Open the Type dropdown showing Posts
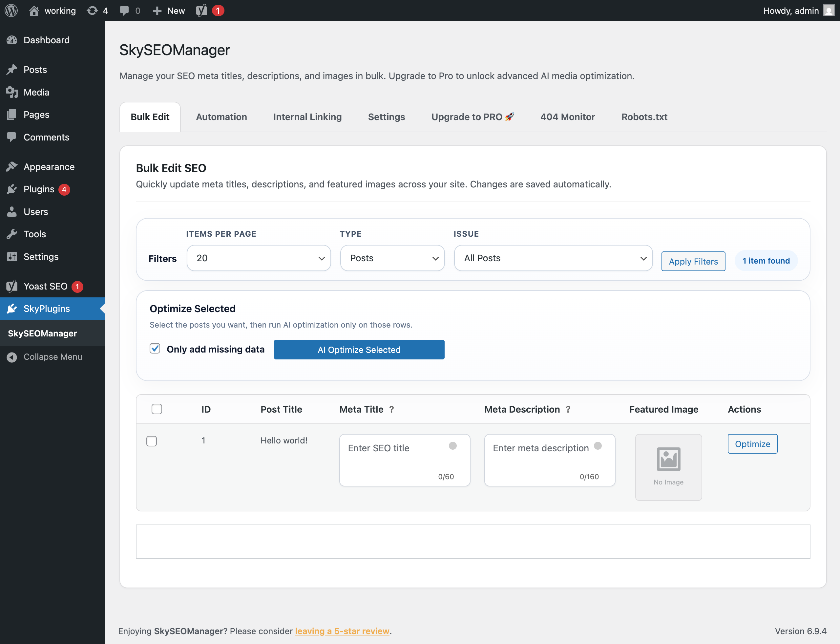This screenshot has width=840, height=644. click(x=392, y=258)
